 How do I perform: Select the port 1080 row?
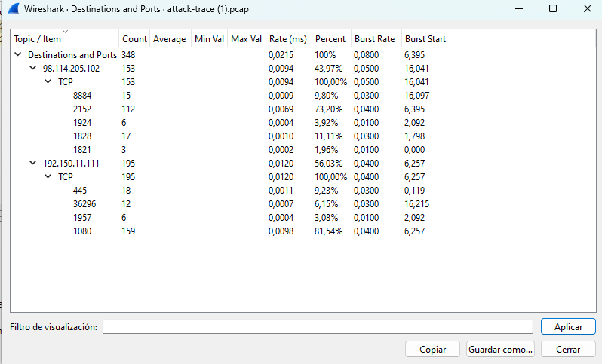(82, 231)
